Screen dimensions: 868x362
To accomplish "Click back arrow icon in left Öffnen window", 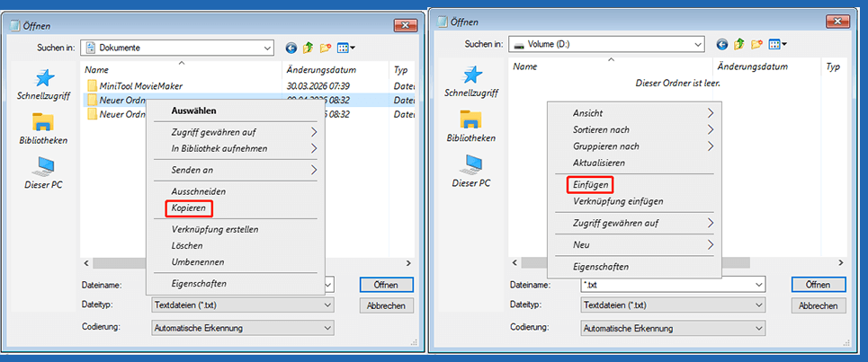I will (291, 49).
